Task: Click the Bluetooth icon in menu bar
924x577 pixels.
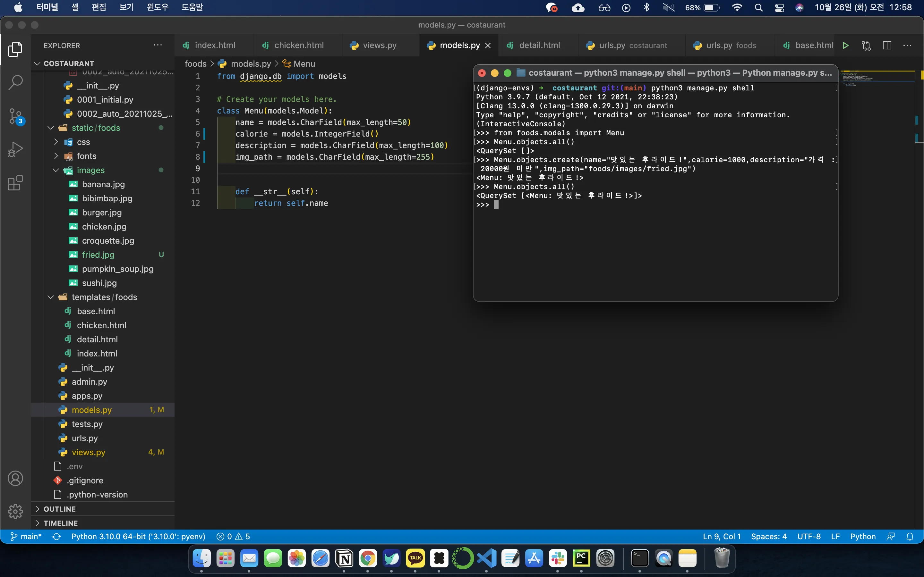Action: click(x=646, y=8)
